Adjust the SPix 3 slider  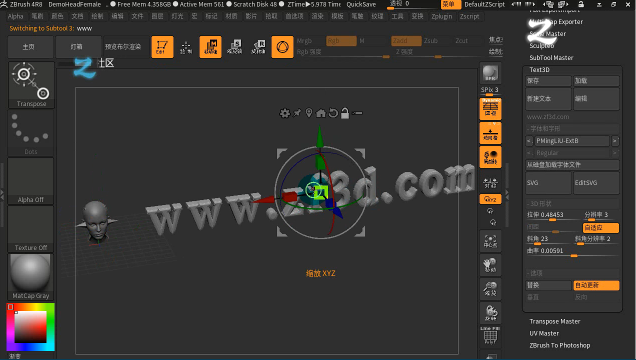(490, 91)
